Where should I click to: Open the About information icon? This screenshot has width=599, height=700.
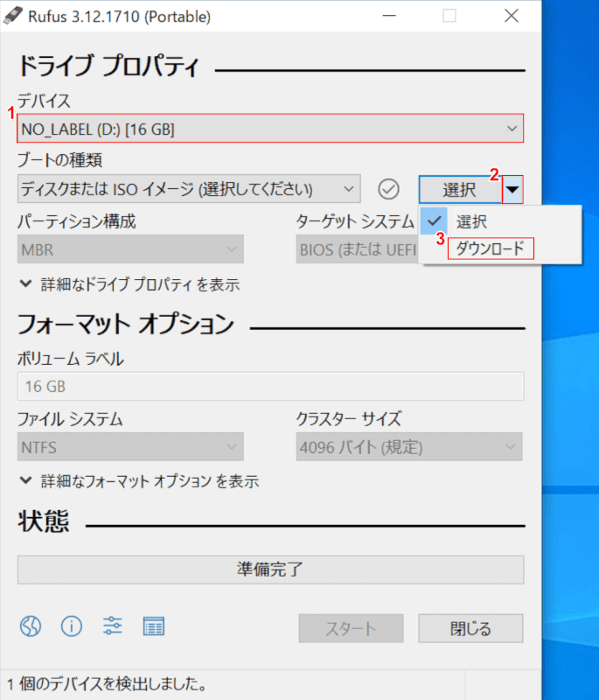[x=72, y=626]
